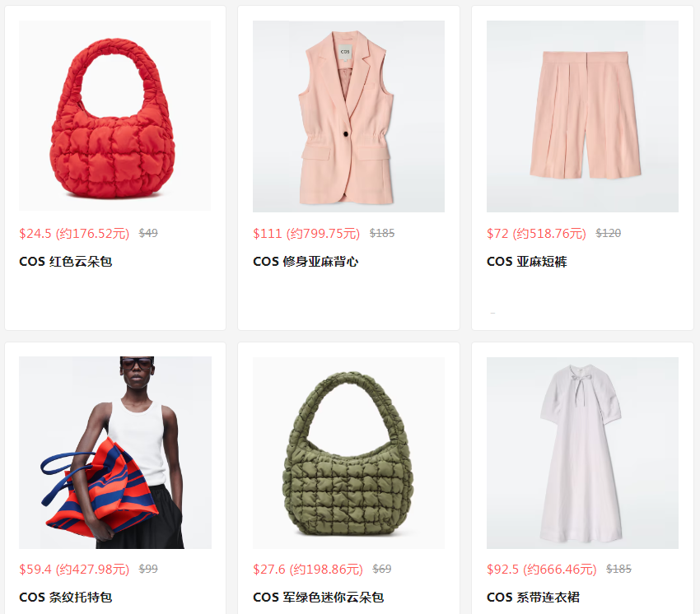700x614 pixels.
Task: Click the title COS 修身亚麻背心
Action: click(306, 262)
